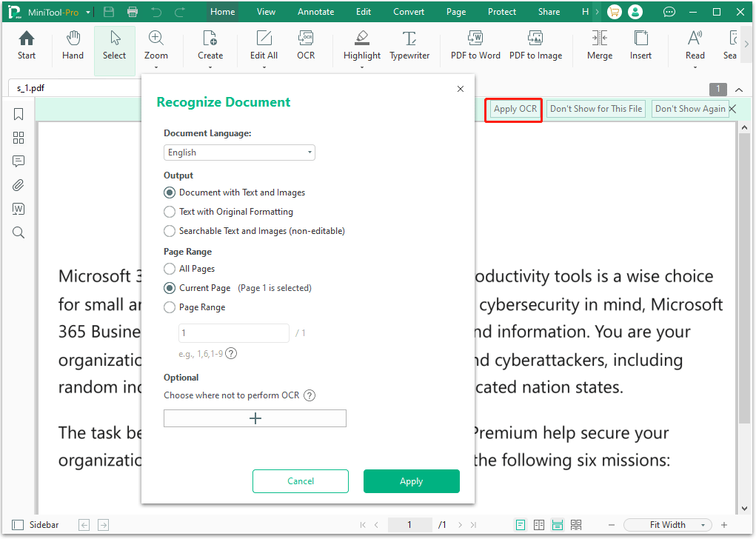Open the OCR tool in toolbar
The height and width of the screenshot is (539, 756).
tap(306, 46)
